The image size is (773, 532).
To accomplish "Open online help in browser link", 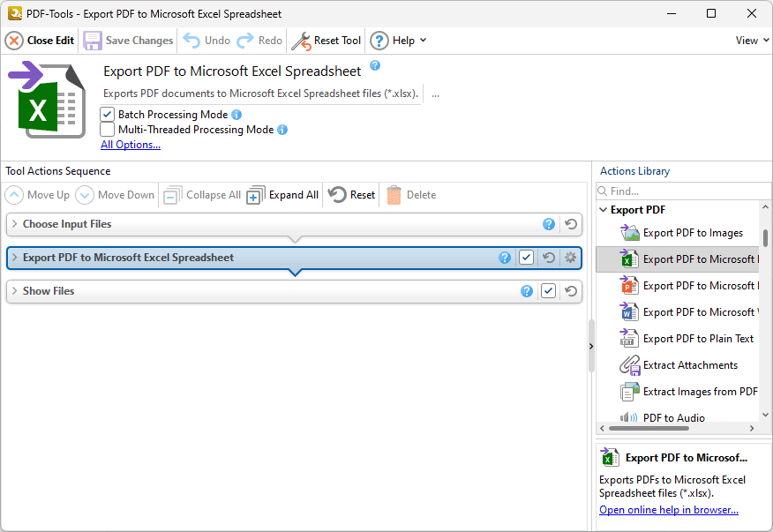I will (668, 509).
